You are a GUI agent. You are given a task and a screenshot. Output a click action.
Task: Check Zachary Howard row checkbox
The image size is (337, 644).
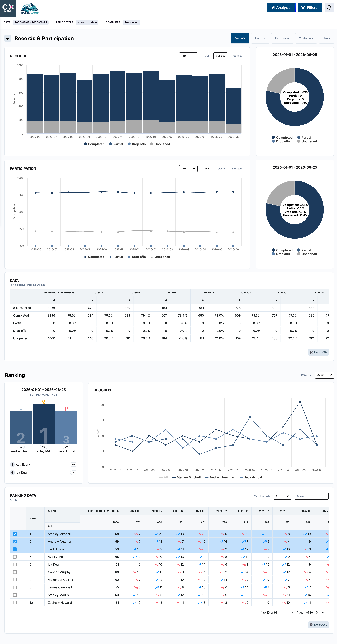tap(15, 603)
